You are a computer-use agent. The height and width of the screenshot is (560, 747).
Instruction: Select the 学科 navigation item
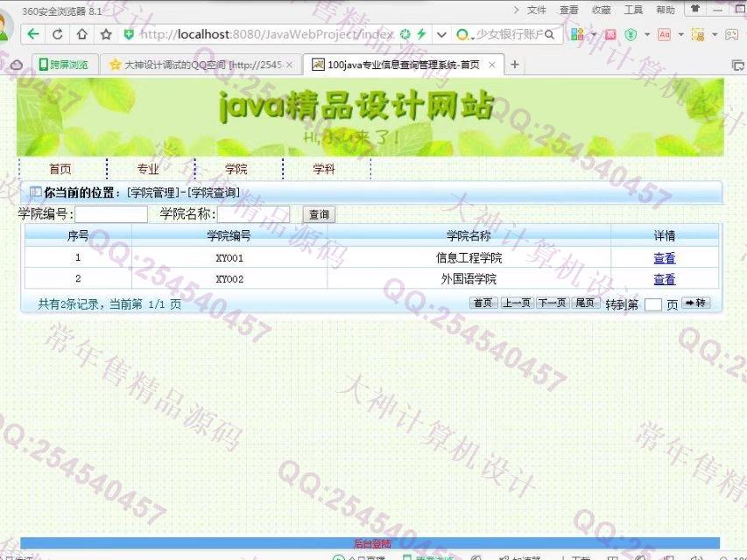(325, 169)
